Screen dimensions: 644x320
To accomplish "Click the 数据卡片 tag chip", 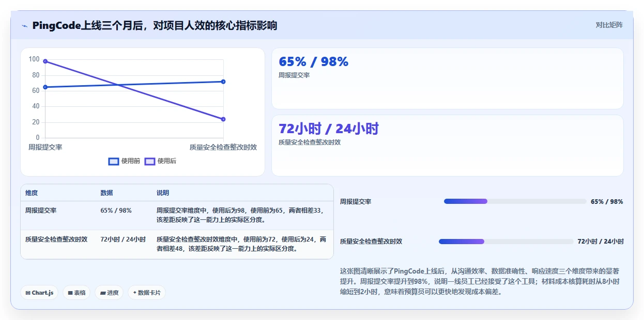I will (147, 293).
